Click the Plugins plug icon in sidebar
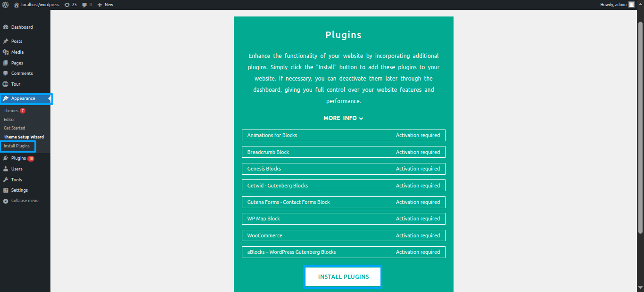Screen dimensions: 644x292 coord(6,158)
